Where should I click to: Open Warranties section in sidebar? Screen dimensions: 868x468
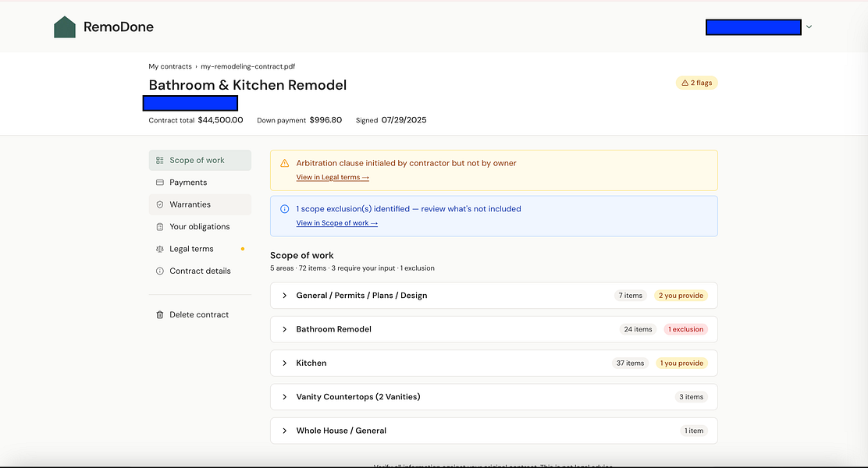click(x=200, y=204)
